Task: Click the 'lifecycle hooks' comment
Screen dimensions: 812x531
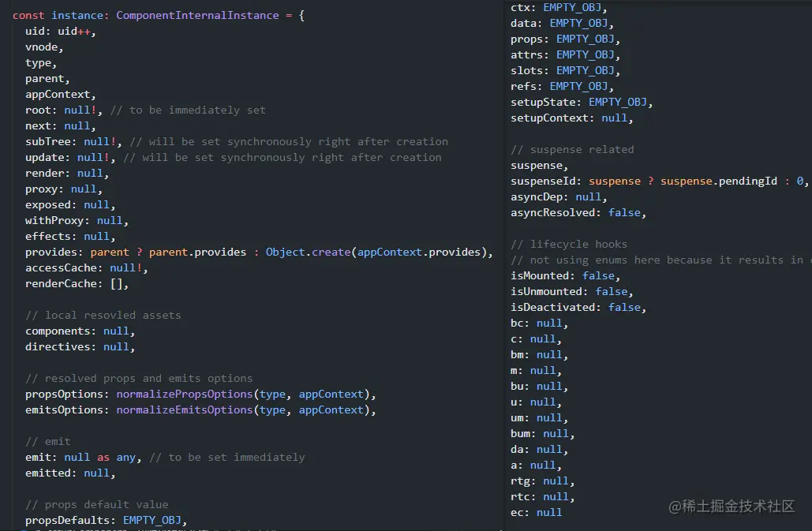Action: [x=569, y=245]
